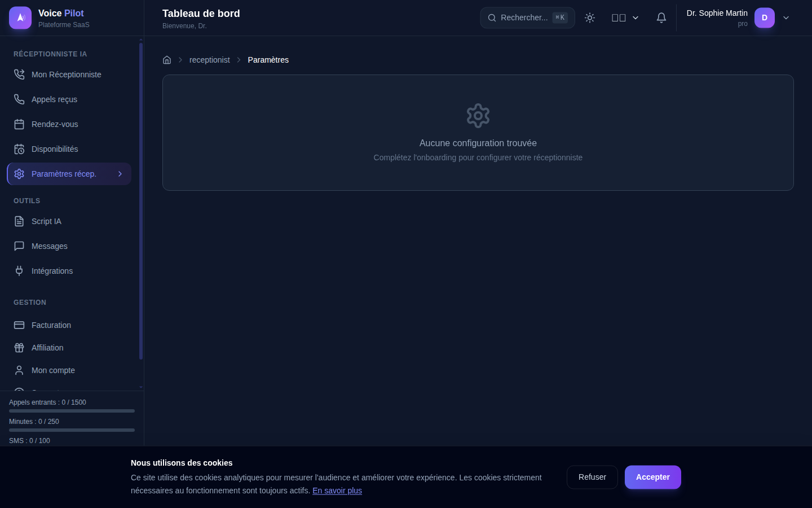Screen dimensions: 812x508
Task: Open Rendez-vous section
Action: tap(69, 124)
